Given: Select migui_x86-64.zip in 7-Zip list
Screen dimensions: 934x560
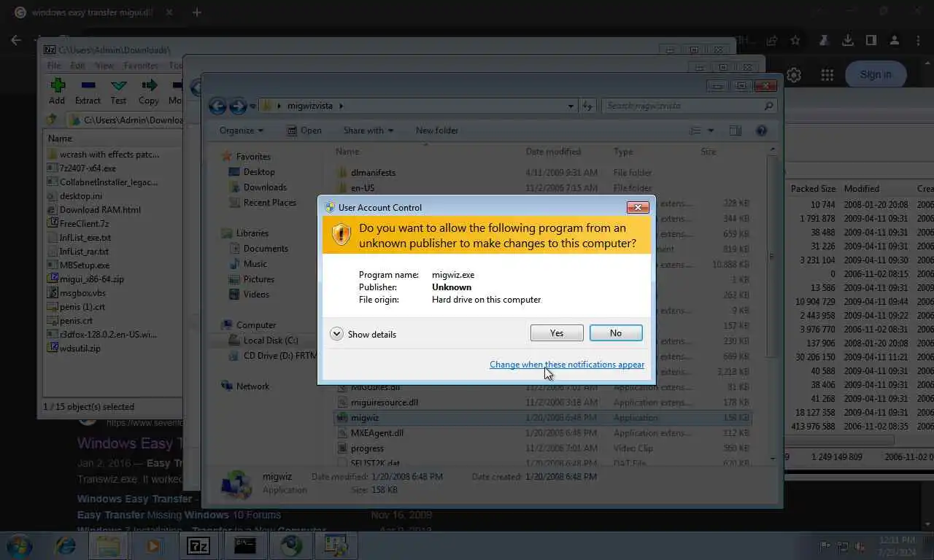Looking at the screenshot, I should pyautogui.click(x=92, y=279).
